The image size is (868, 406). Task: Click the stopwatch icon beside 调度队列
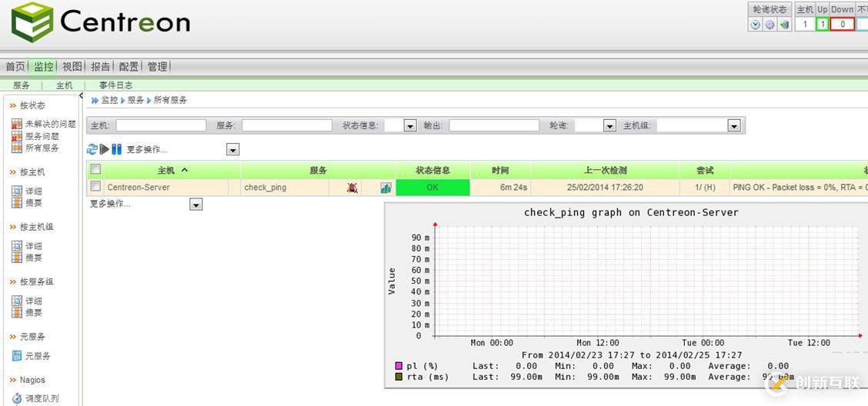click(x=17, y=398)
